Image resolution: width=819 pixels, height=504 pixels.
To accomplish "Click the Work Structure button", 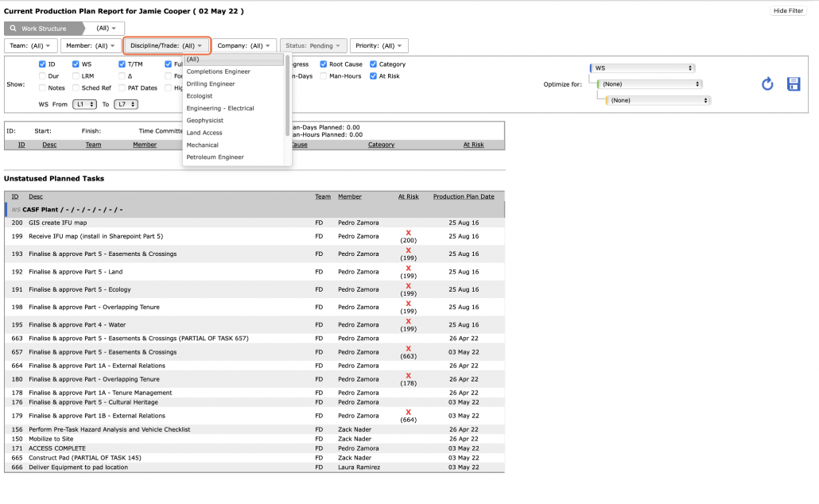I will [x=44, y=28].
